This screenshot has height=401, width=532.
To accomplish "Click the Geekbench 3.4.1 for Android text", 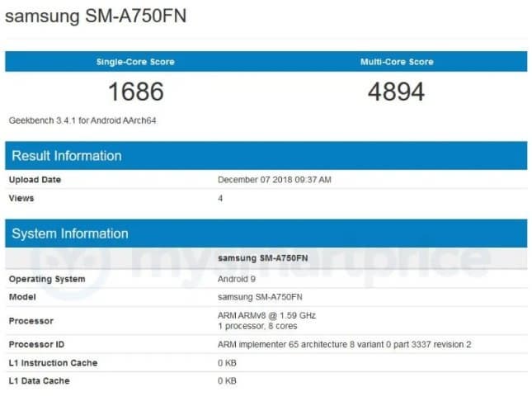I will (82, 120).
